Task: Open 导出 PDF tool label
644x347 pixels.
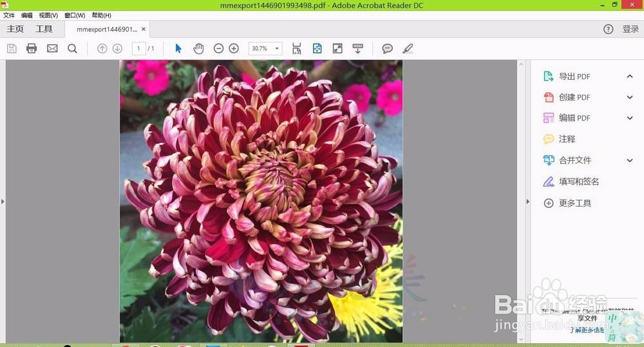Action: click(x=574, y=77)
